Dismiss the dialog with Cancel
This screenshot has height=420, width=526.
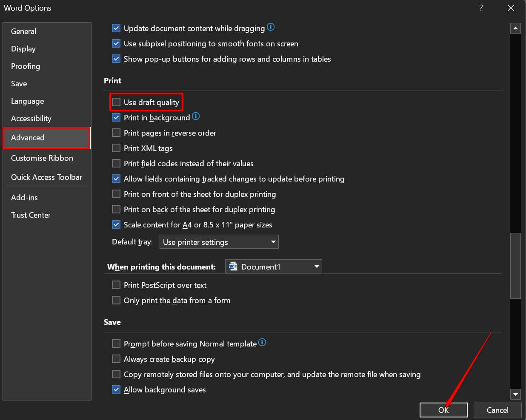click(497, 410)
